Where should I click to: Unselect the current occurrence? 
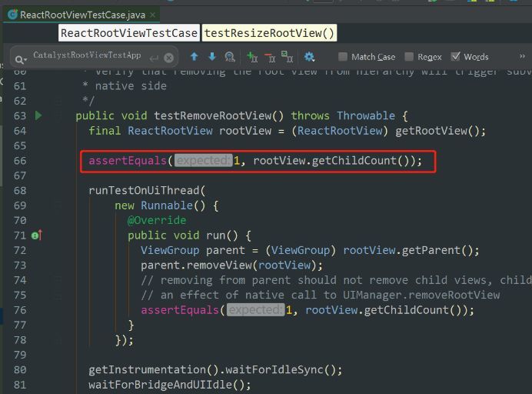pos(270,58)
